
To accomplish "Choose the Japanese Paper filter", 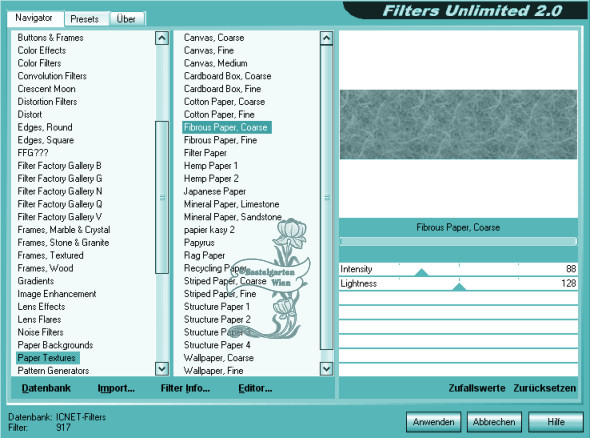I will coord(215,192).
